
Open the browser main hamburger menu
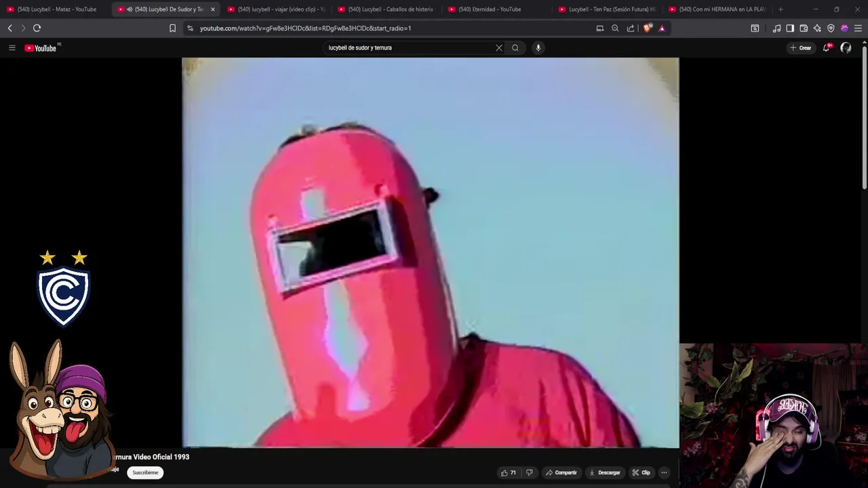click(x=858, y=28)
